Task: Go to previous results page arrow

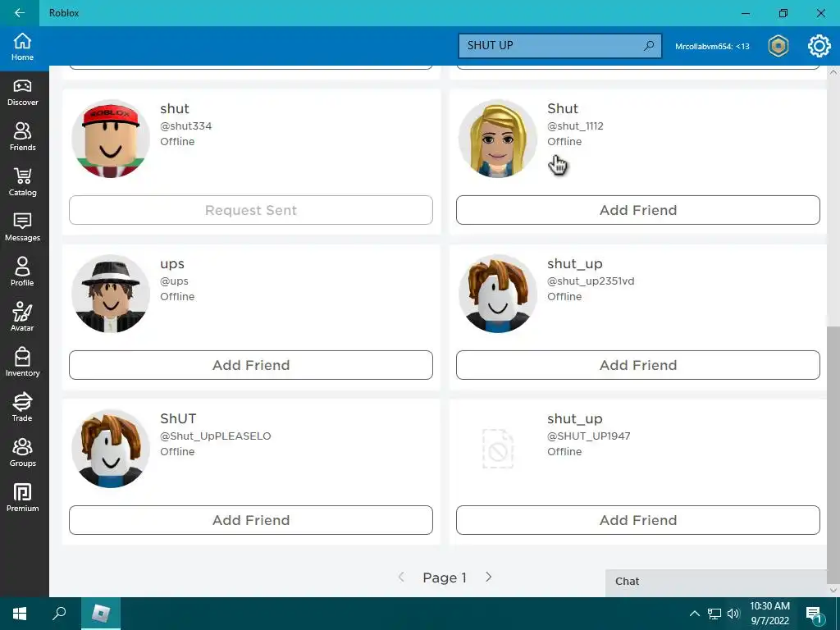Action: [x=401, y=577]
